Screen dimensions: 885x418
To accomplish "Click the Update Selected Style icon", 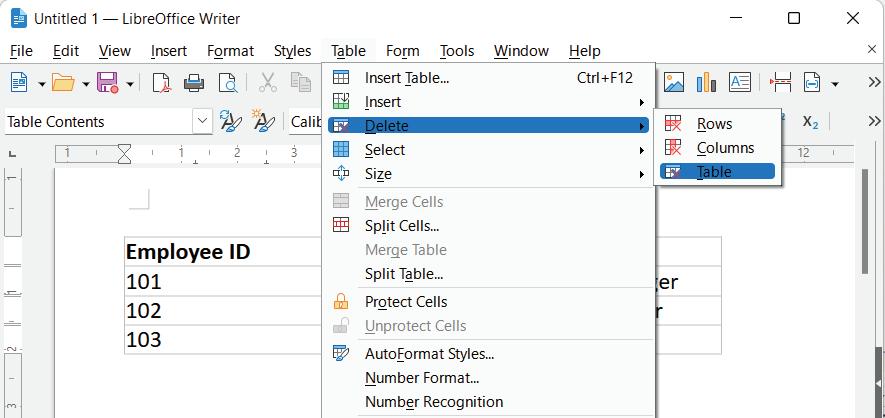I will click(x=230, y=122).
